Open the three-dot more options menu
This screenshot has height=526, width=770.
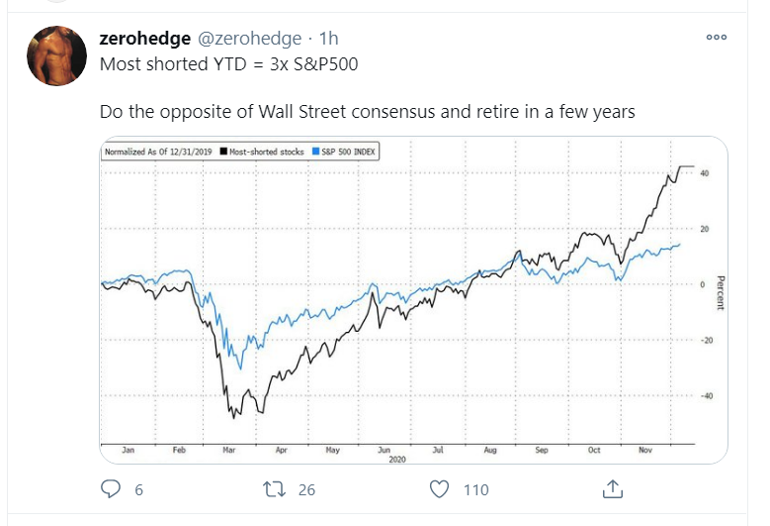(716, 37)
